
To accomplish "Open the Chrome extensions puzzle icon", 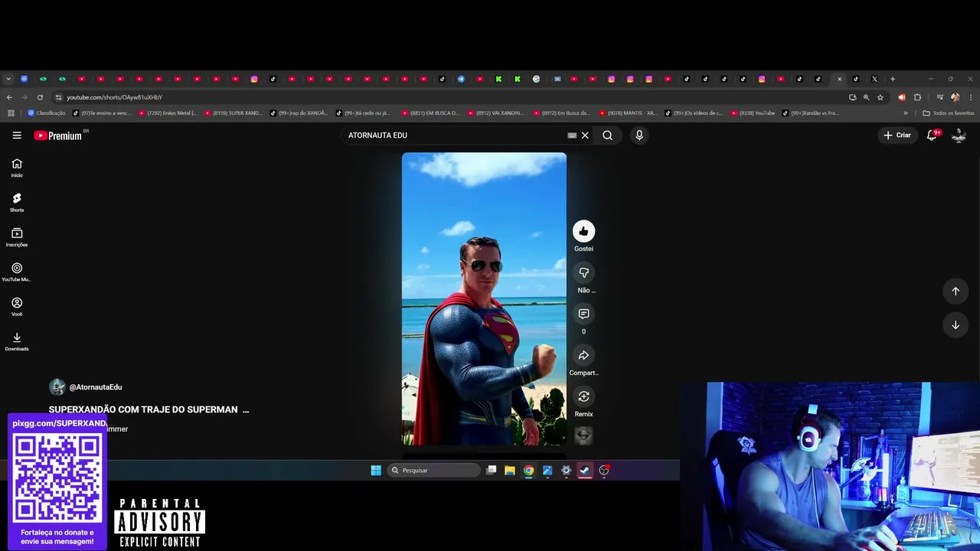I will 917,97.
